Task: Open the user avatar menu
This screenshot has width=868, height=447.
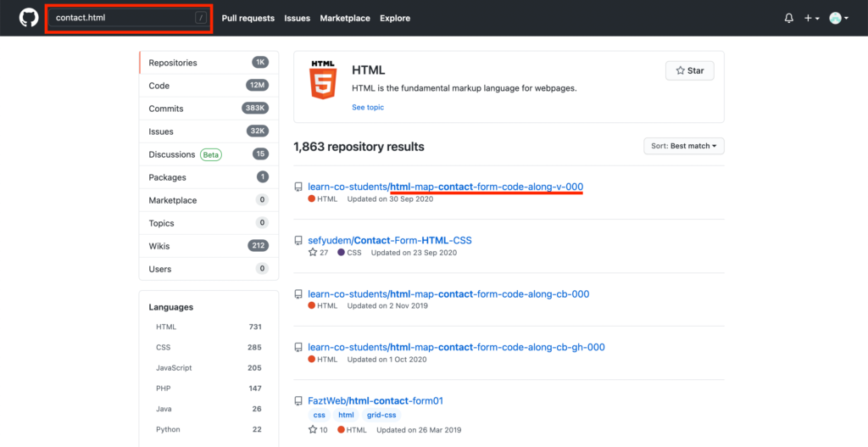Action: pos(838,19)
